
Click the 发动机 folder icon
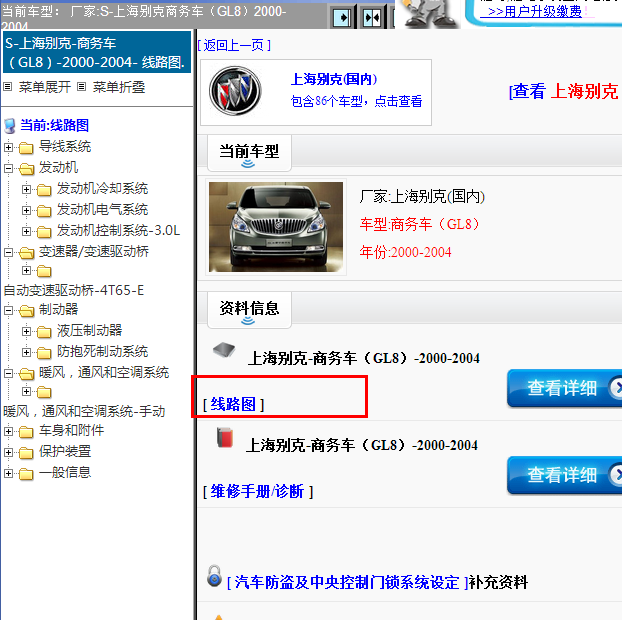point(26,169)
